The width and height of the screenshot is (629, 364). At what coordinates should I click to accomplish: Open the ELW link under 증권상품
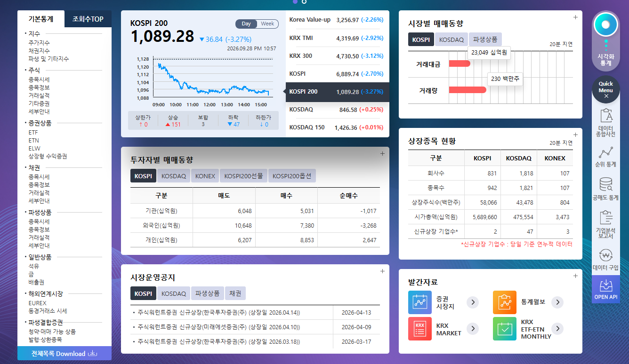[34, 149]
